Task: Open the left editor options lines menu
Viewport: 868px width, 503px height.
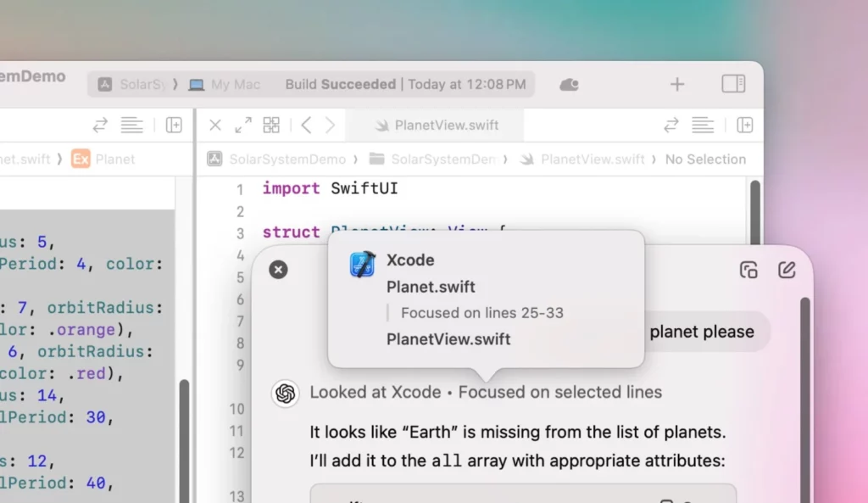Action: coord(131,126)
